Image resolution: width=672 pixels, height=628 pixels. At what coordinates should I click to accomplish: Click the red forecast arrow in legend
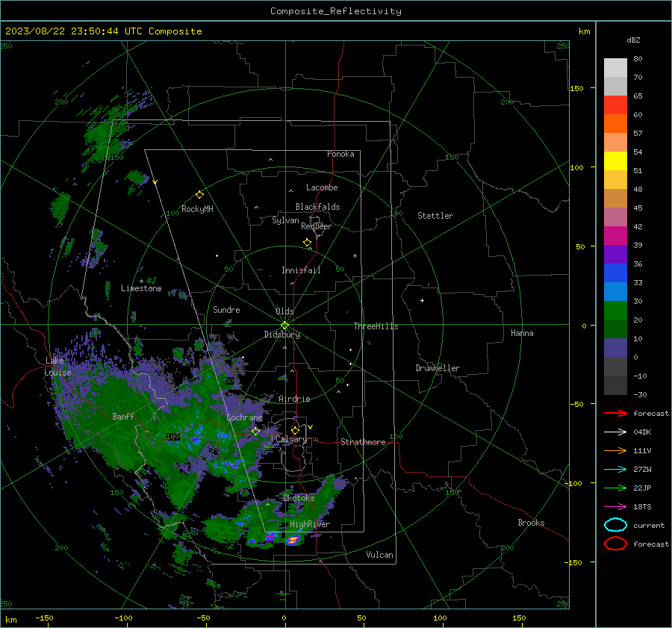615,413
